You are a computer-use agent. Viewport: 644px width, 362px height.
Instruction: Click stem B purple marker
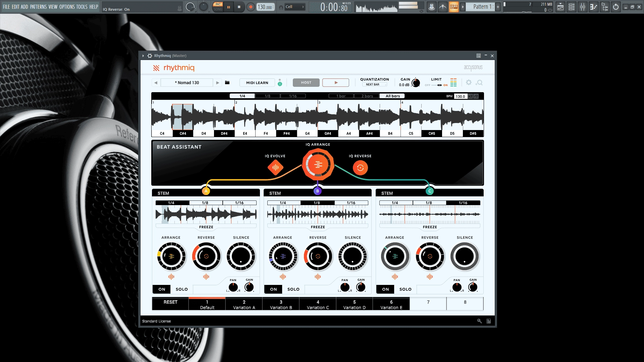point(318,191)
